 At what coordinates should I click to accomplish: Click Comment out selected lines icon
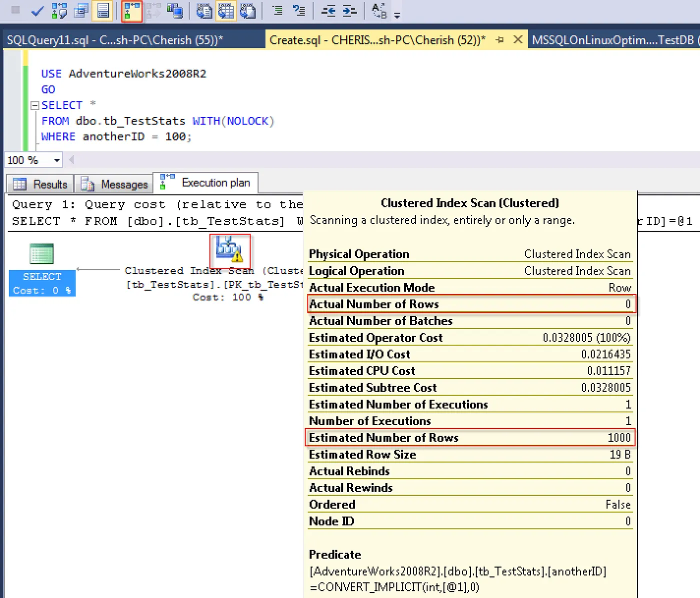pyautogui.click(x=277, y=10)
